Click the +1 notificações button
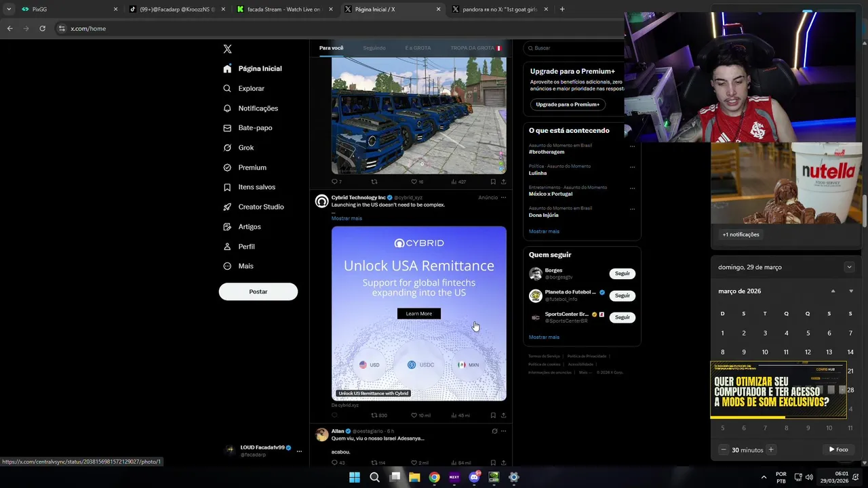868x488 pixels. 741,235
